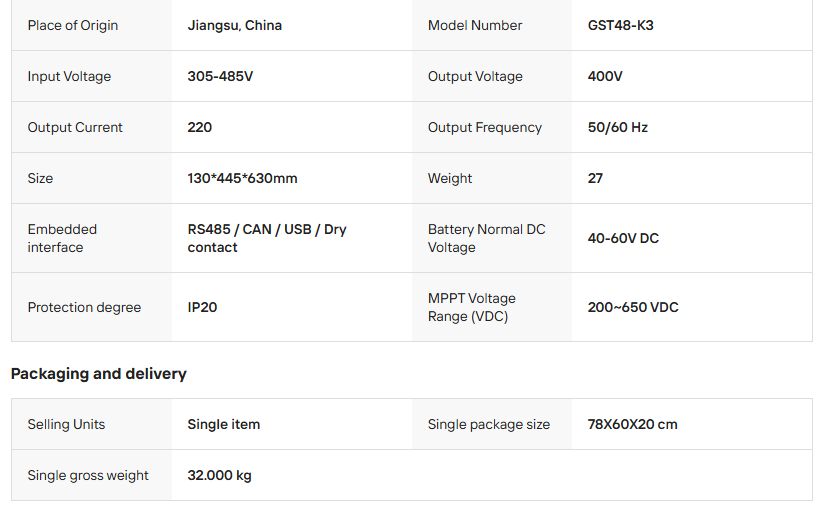This screenshot has height=512, width=824.
Task: Click the 'Weight' label cell
Action: (x=450, y=178)
